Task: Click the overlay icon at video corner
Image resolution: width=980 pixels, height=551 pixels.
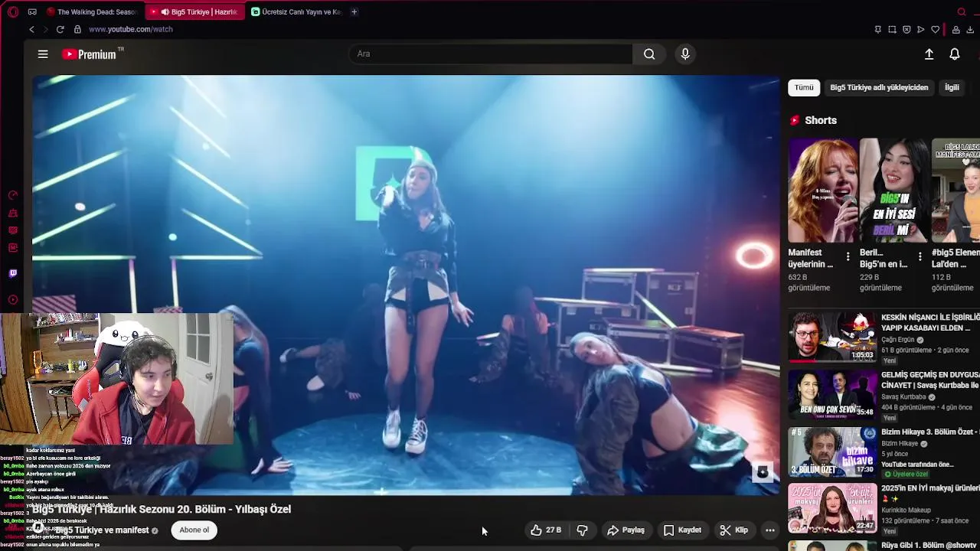Action: point(763,472)
